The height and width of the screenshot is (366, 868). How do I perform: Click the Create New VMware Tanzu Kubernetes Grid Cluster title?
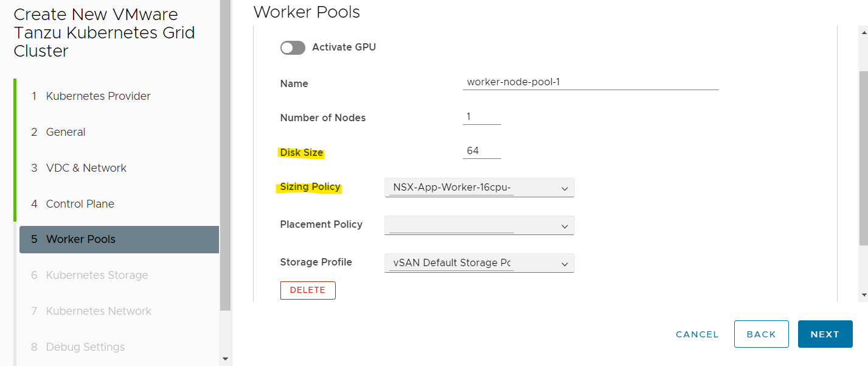click(x=104, y=33)
